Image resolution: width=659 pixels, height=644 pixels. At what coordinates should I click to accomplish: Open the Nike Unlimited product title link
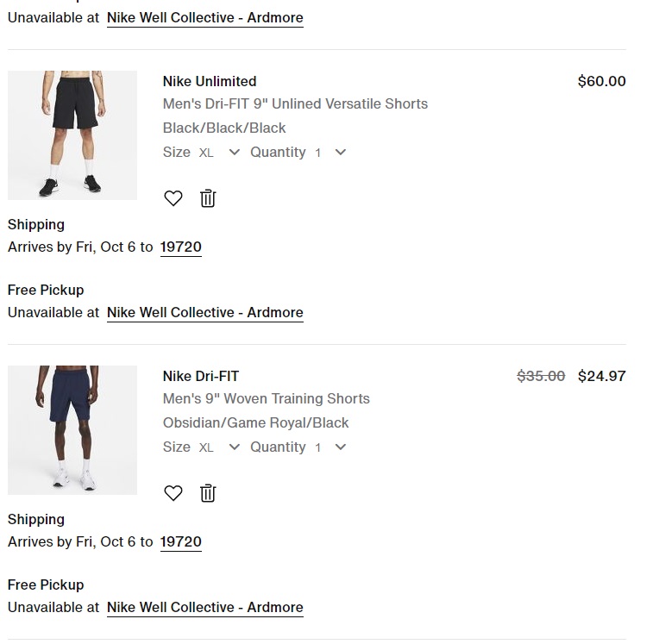pos(210,81)
